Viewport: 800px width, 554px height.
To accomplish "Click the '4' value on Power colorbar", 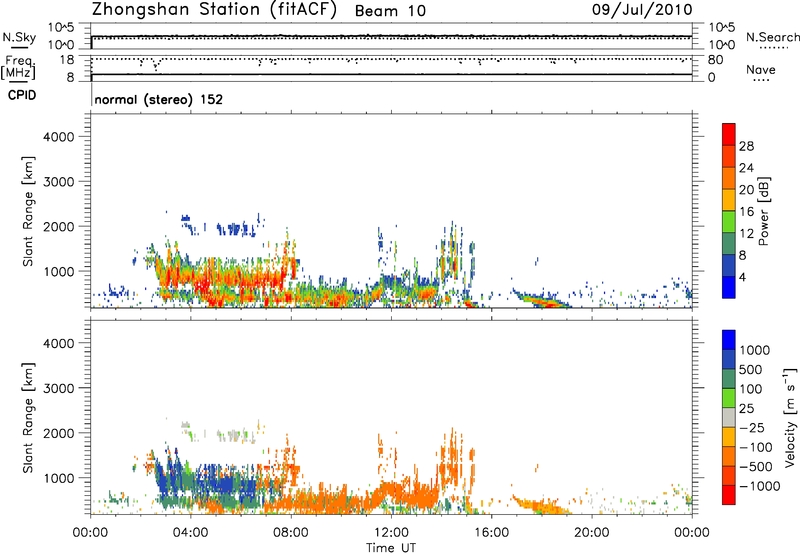I will pos(743,277).
